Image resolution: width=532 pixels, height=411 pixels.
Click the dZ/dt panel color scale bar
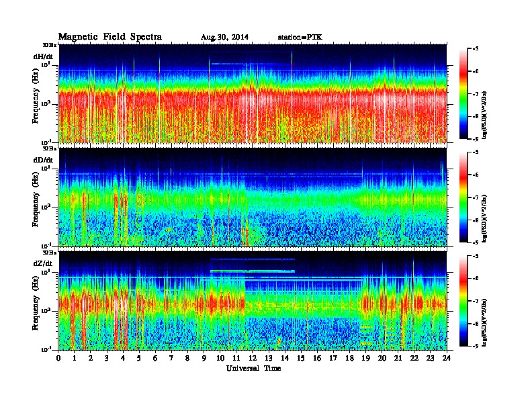pos(463,301)
